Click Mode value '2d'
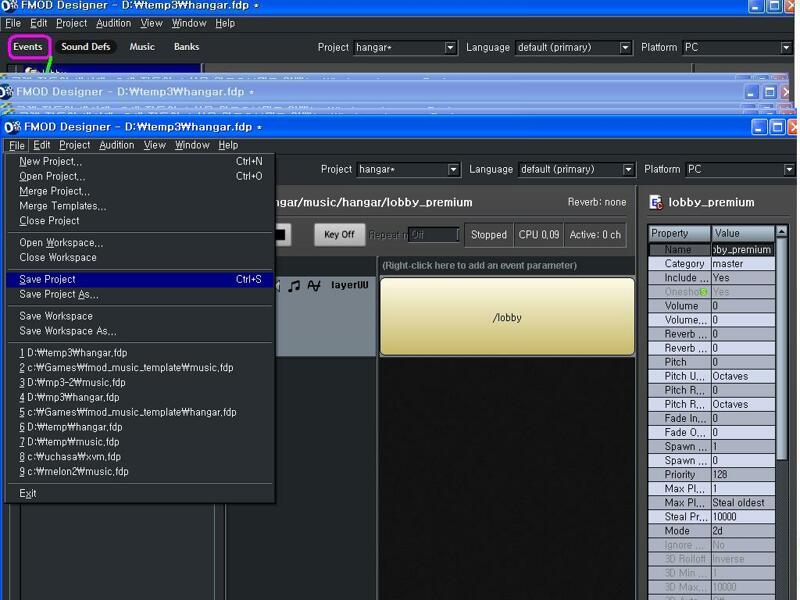Screen dimensions: 800x600 (x=743, y=531)
